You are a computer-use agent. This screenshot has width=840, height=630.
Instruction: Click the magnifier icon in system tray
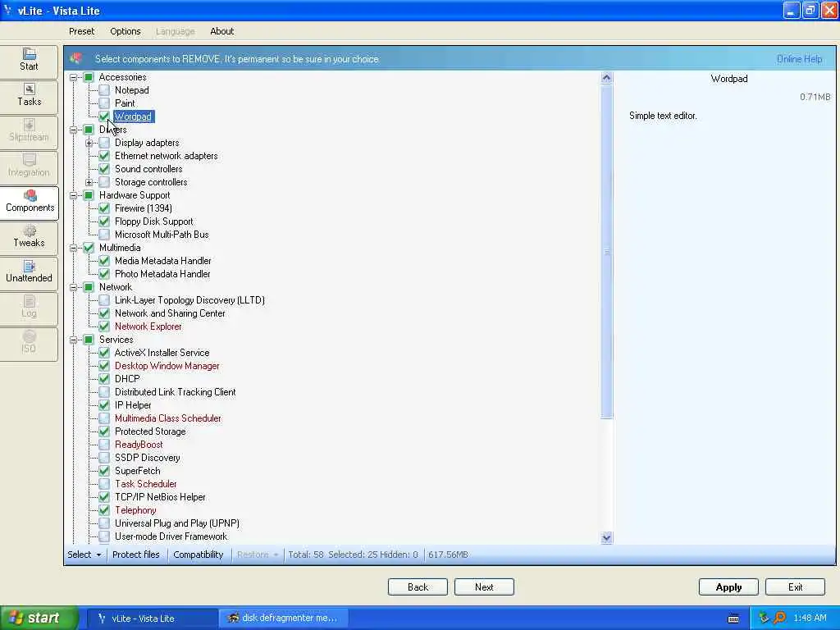pos(779,618)
